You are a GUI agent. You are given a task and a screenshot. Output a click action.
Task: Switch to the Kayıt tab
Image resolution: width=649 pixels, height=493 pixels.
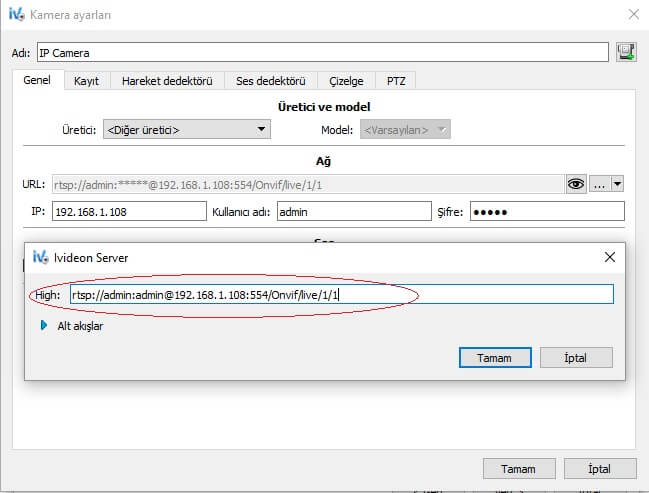coord(87,81)
